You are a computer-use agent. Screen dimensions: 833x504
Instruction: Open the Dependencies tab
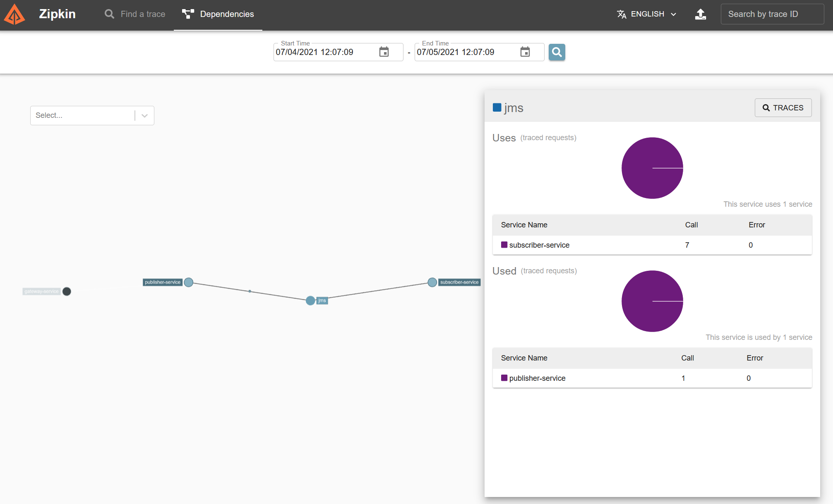(218, 14)
